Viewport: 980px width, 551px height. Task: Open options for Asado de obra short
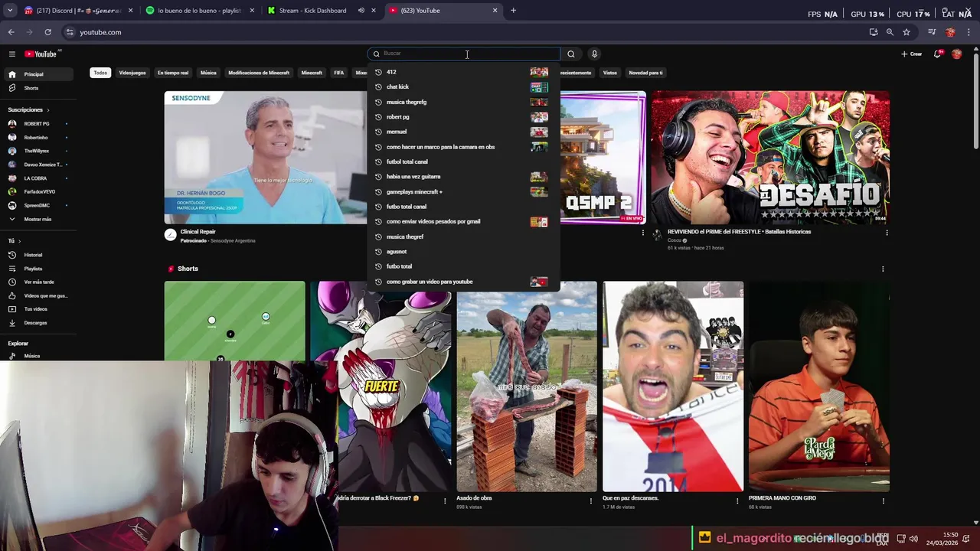590,500
